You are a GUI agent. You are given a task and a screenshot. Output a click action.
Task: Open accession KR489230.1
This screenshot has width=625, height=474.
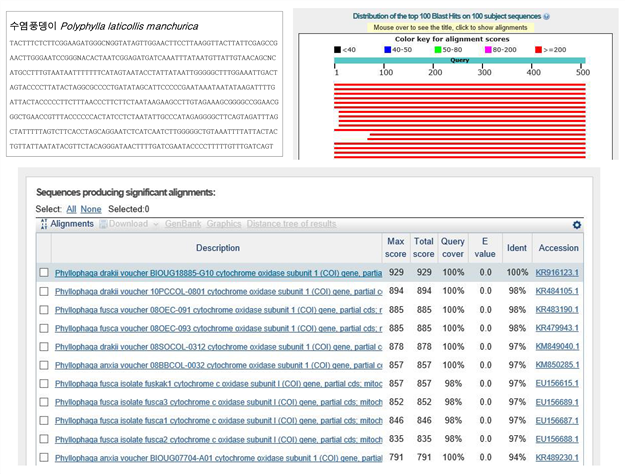[x=557, y=457]
